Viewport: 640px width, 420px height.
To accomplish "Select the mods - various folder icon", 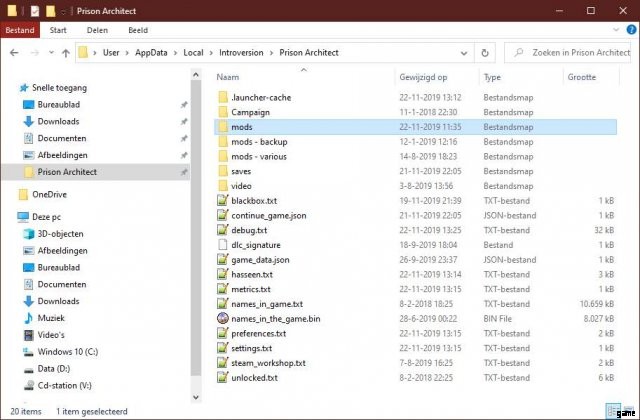I will tap(223, 156).
